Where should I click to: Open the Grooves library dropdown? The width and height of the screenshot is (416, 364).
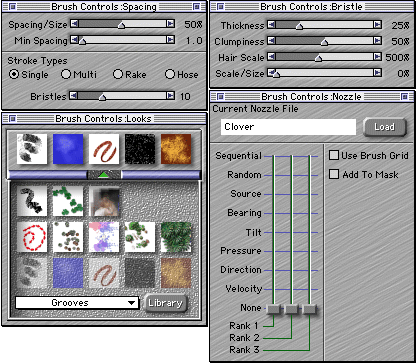point(77,303)
